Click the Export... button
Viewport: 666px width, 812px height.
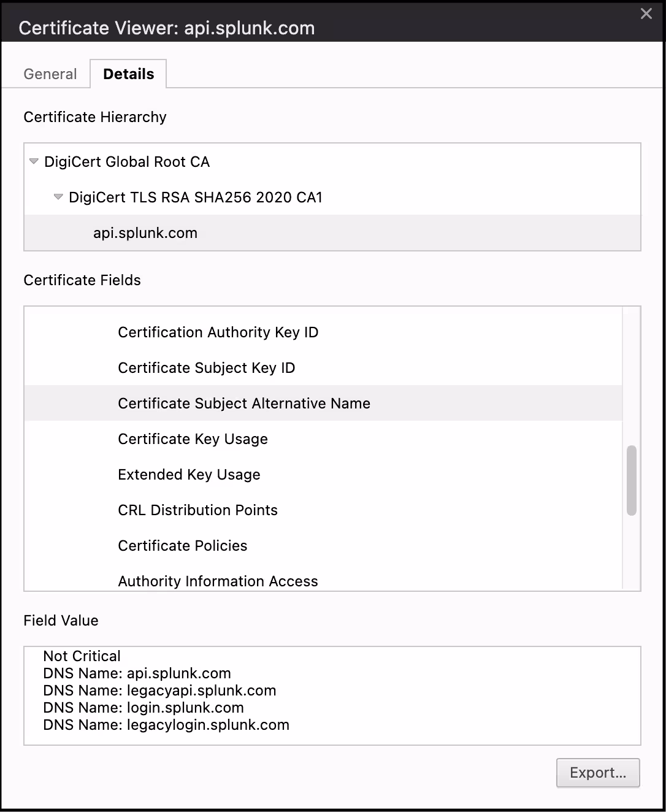click(598, 773)
